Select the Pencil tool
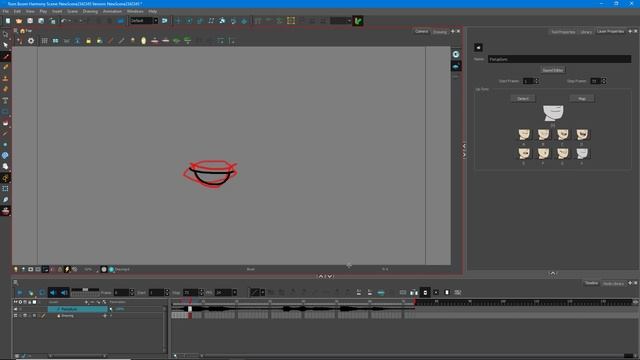The image size is (640, 360). point(5,67)
